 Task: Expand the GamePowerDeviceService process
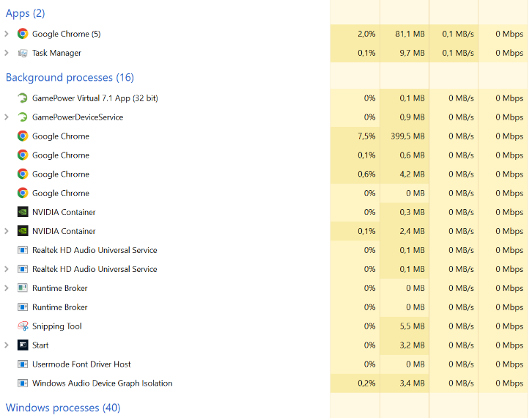pos(7,117)
